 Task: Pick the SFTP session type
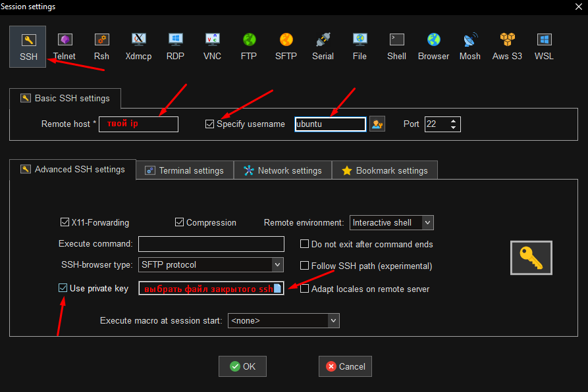[286, 47]
